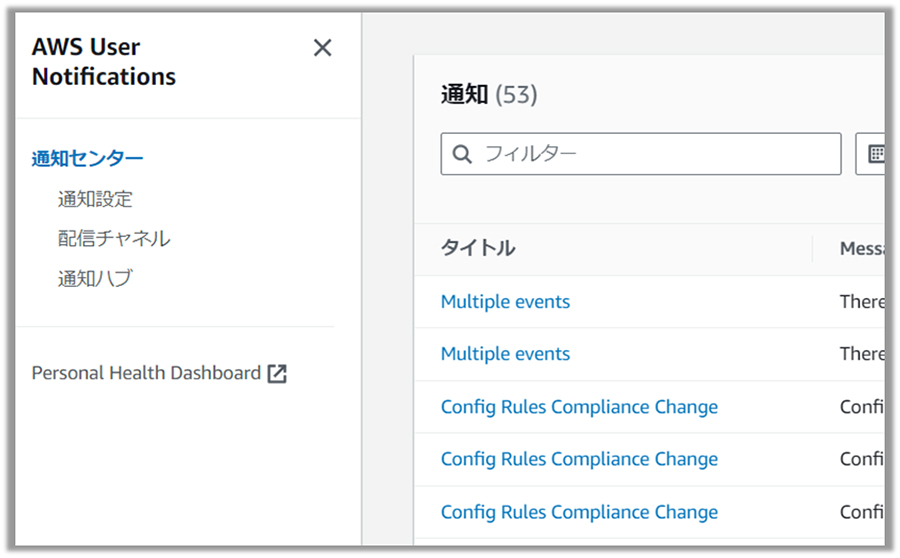Open the second Multiple events notification
Viewport: 900px width, 558px height.
[x=505, y=354]
